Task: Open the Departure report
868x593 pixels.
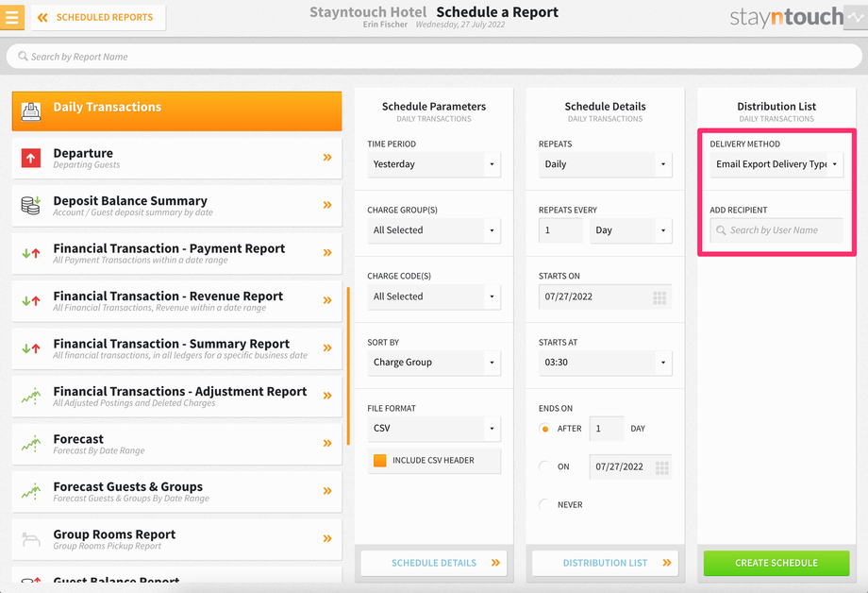Action: point(176,159)
